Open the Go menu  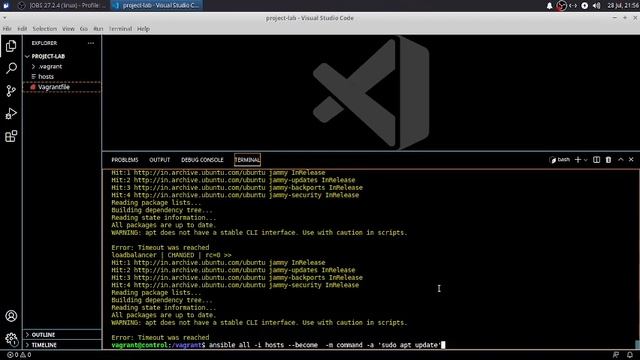(84, 29)
